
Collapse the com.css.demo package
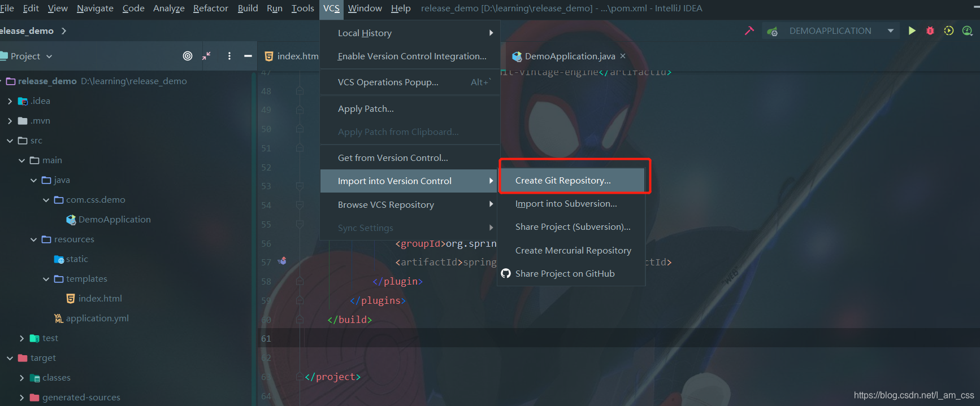point(46,200)
